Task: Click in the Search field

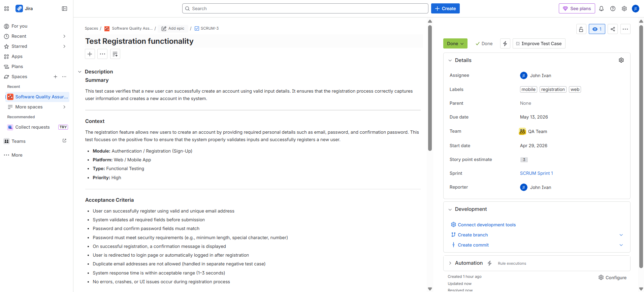Action: (305, 9)
